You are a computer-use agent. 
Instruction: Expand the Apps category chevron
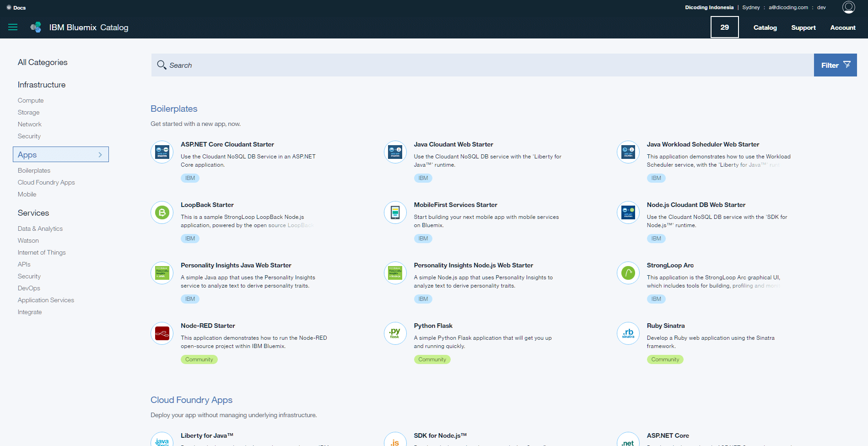pyautogui.click(x=100, y=155)
